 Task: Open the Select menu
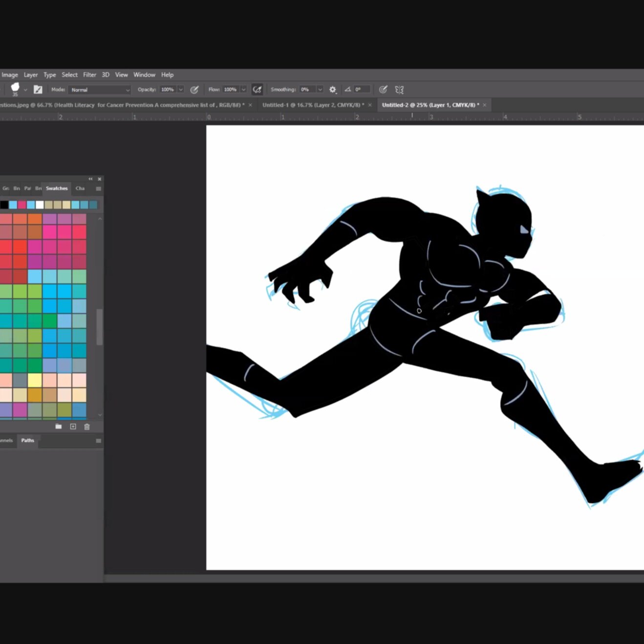tap(69, 75)
